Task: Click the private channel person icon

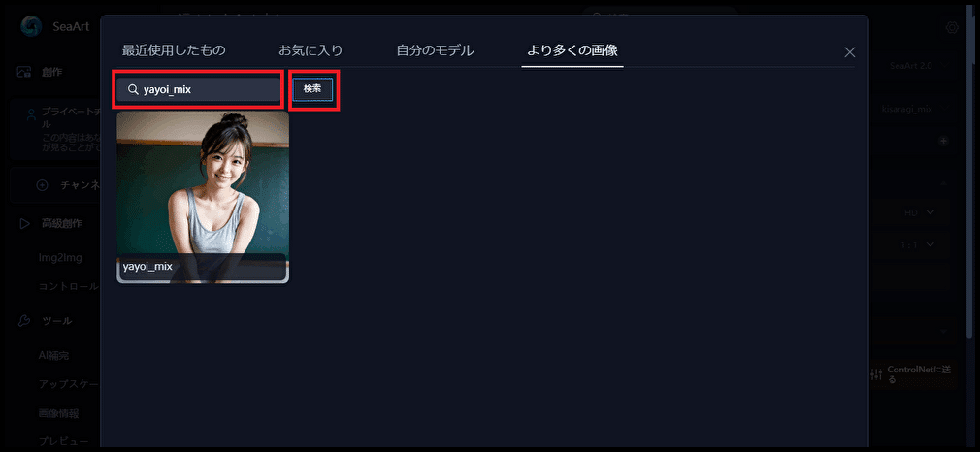Action: tap(31, 115)
